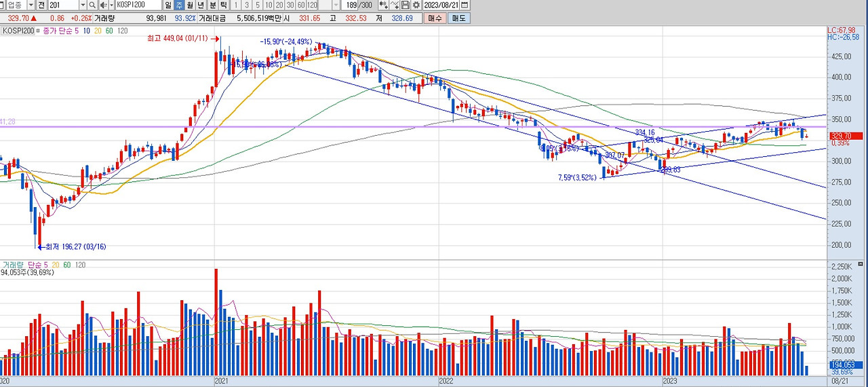
Task: Select the 120 interval button
Action: (x=312, y=5)
